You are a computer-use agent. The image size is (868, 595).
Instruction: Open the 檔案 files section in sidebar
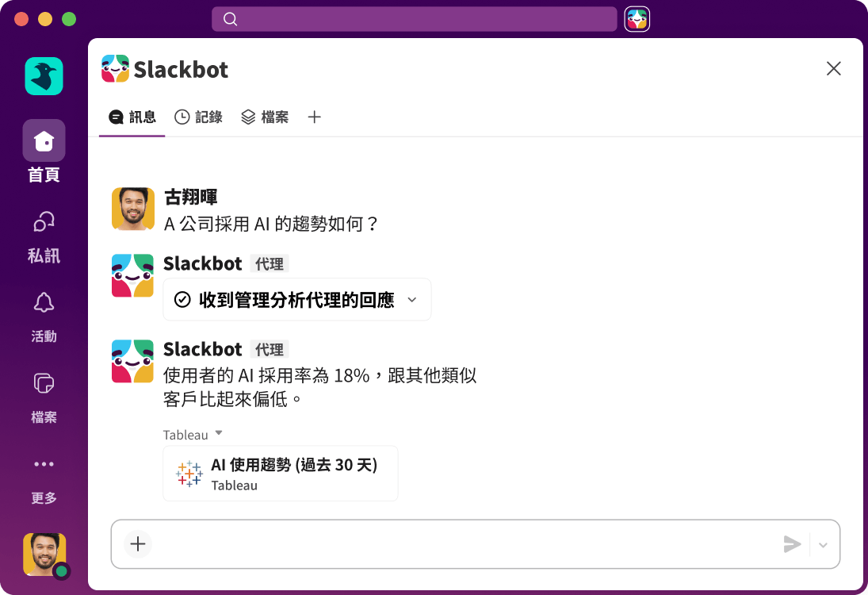point(44,383)
